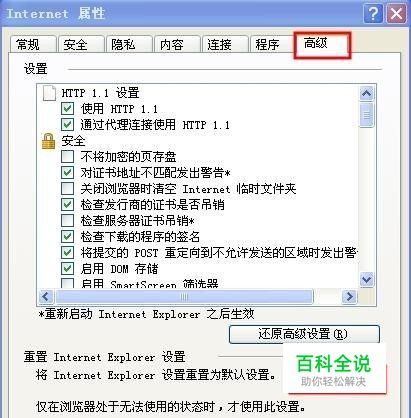411x418 pixels.
Task: Click the scroll left arrow icon
Action: click(46, 296)
